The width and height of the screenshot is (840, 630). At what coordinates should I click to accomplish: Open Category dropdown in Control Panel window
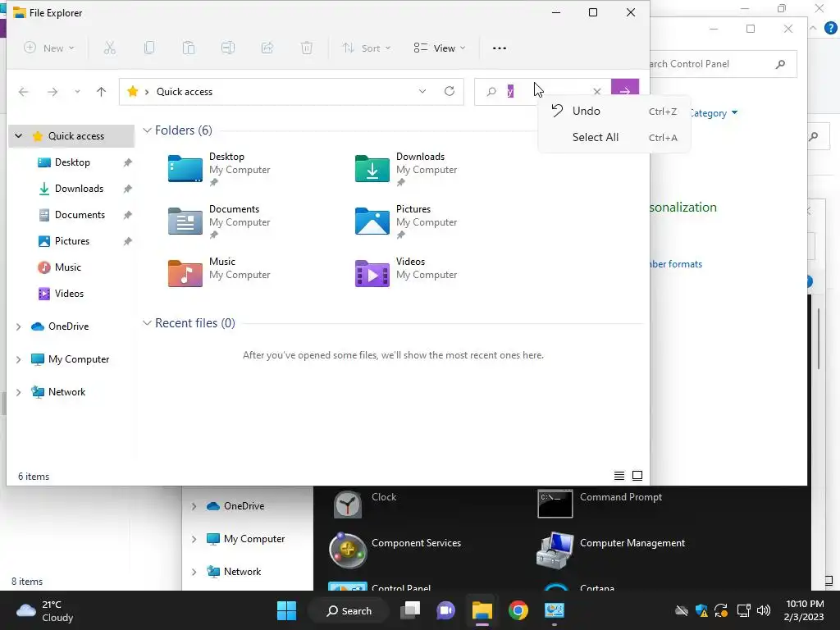point(714,113)
